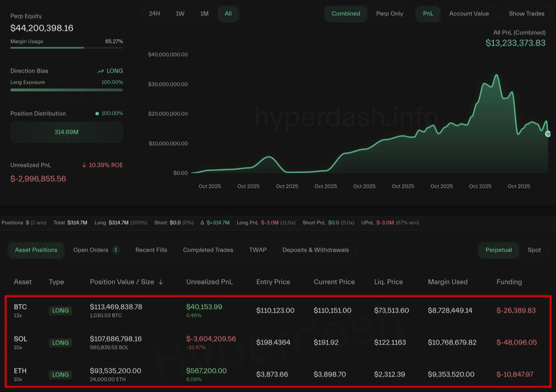Enable Show Trades on the chart
This screenshot has width=556, height=392.
(526, 14)
